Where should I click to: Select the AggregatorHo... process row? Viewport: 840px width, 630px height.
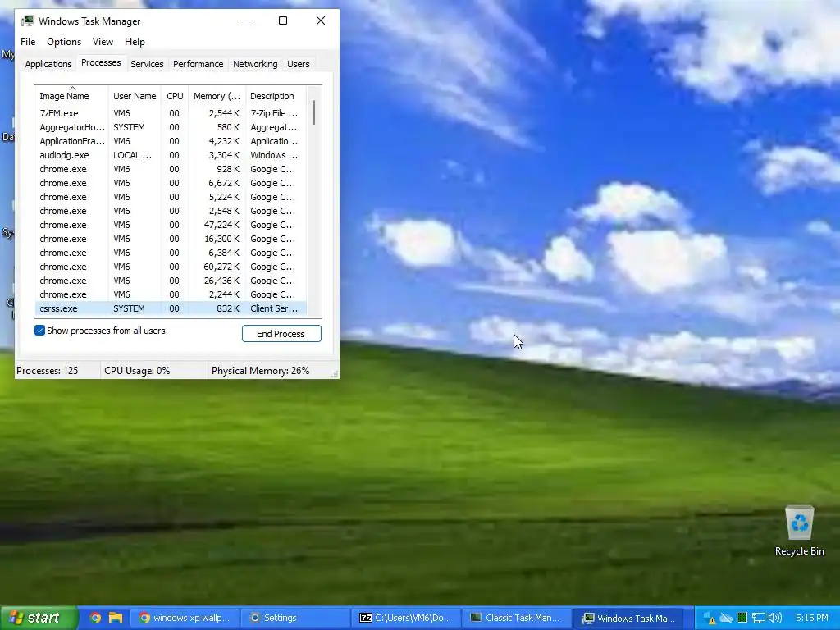pos(171,127)
